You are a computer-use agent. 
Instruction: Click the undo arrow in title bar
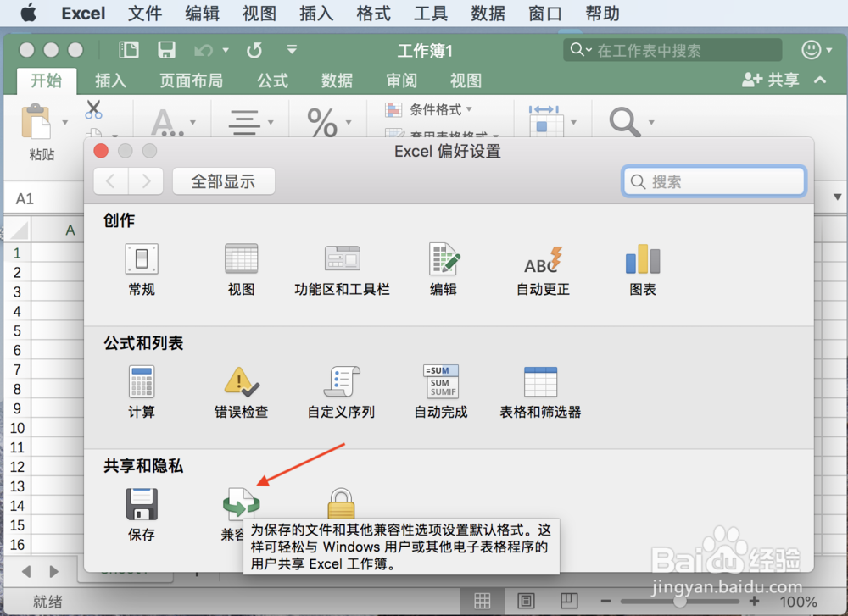click(204, 51)
